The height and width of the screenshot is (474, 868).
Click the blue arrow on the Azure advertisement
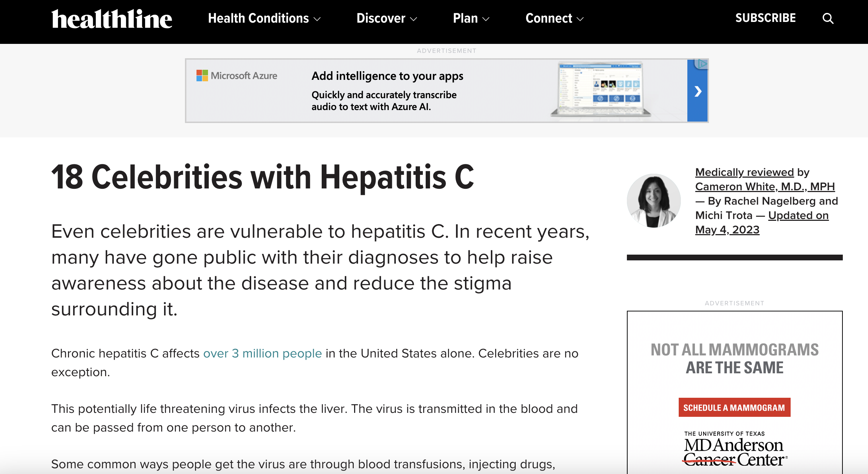[x=698, y=91]
